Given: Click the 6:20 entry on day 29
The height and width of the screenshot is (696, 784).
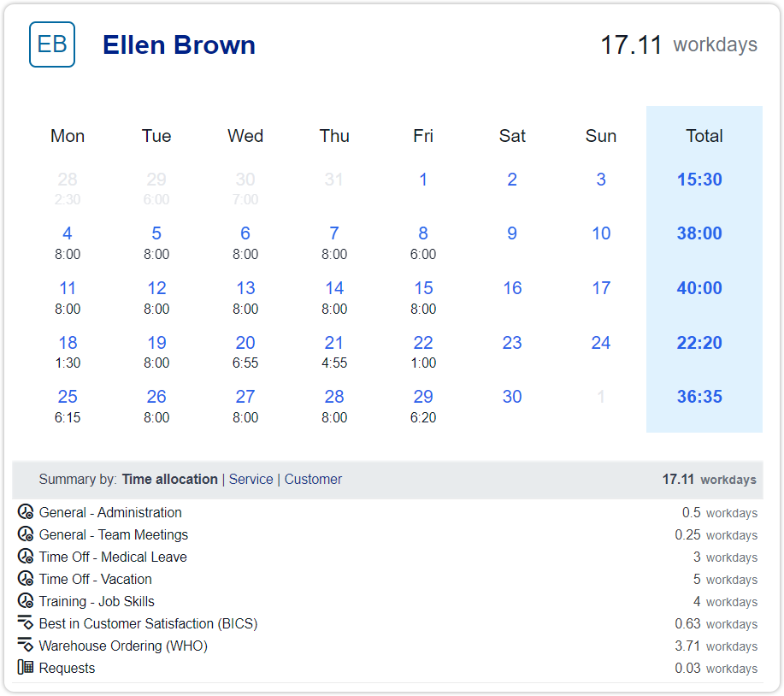Looking at the screenshot, I should pos(423,417).
